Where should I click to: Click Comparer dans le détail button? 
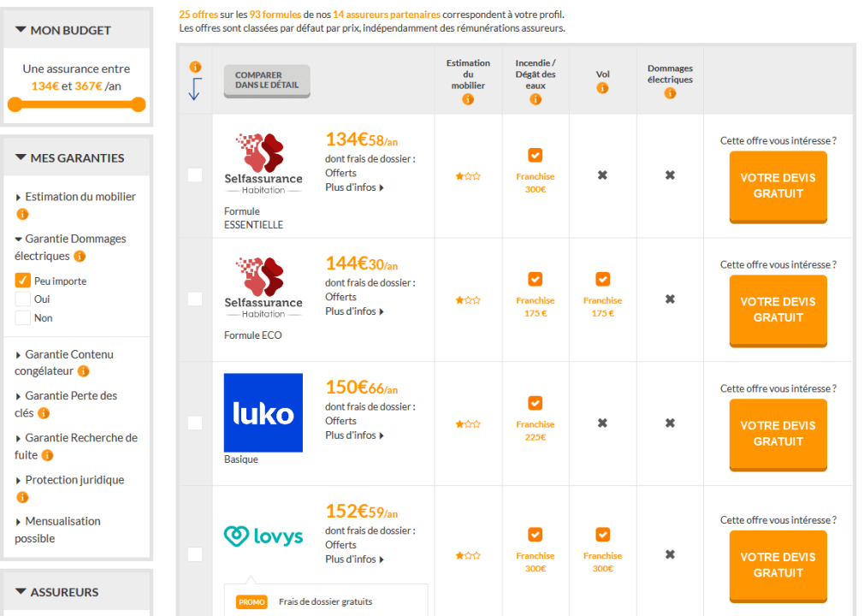(x=266, y=80)
